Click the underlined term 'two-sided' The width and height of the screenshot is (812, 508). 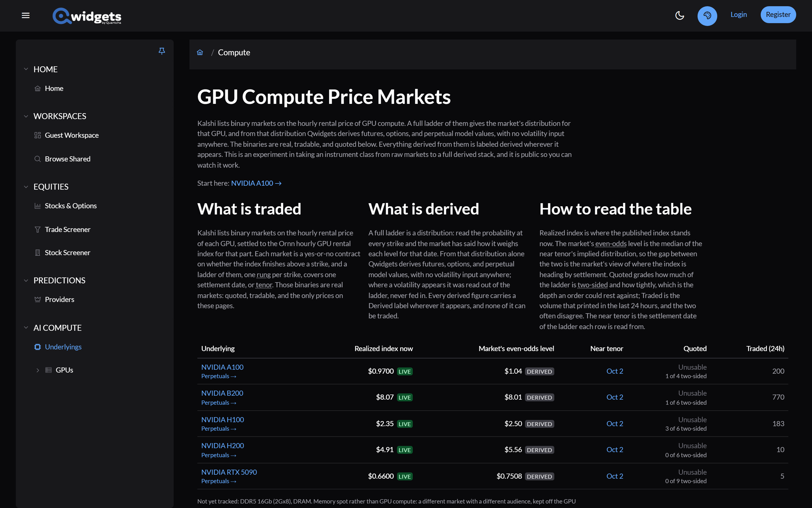tap(592, 285)
